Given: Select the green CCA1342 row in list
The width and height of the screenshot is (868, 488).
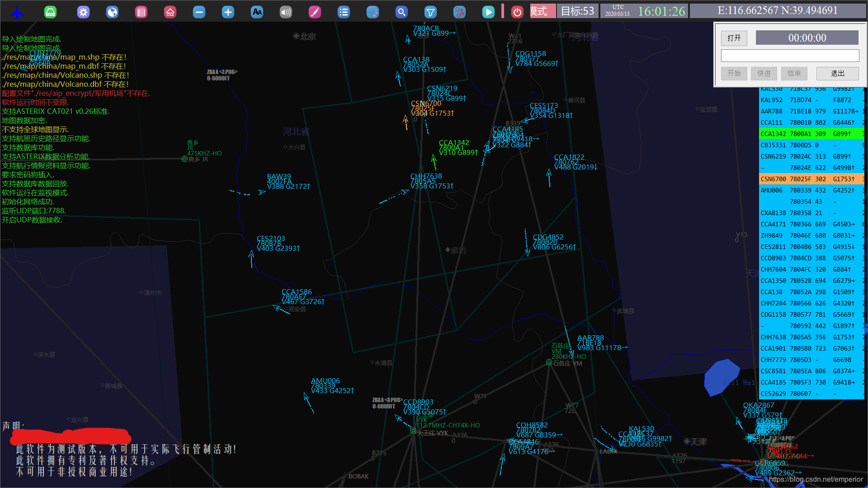Looking at the screenshot, I should coord(811,134).
